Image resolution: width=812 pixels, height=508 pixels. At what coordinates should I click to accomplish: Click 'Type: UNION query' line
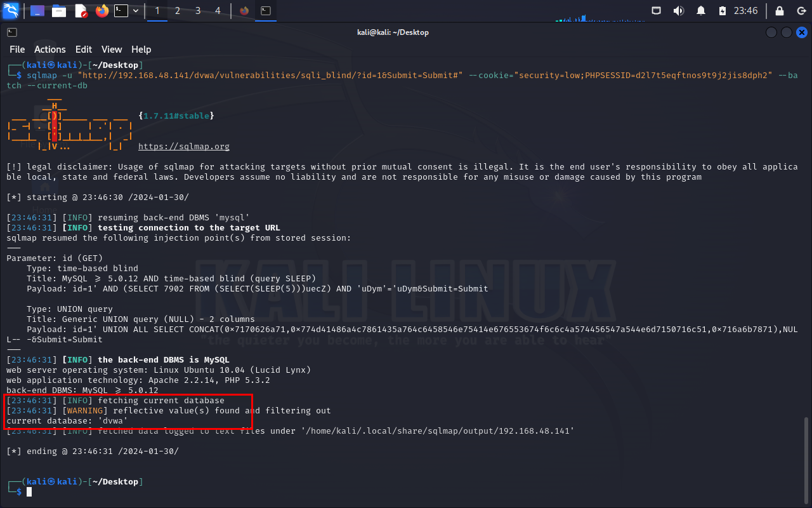(x=70, y=309)
